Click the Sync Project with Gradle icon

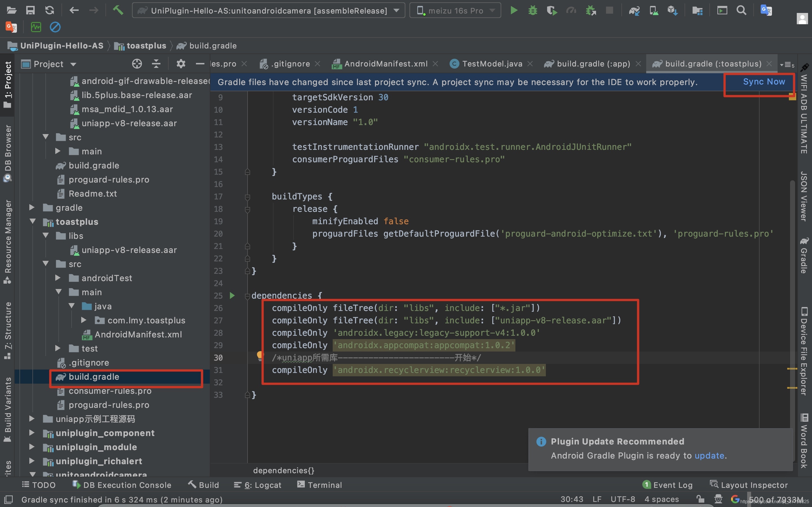pyautogui.click(x=634, y=11)
